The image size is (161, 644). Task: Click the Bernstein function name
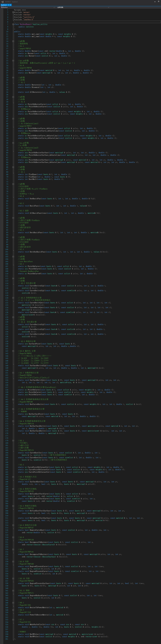pyautogui.click(x=36, y=85)
